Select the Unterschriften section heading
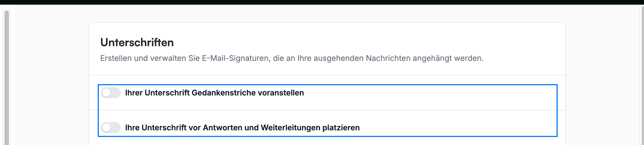Screen dimensions: 644x145 [x=137, y=43]
